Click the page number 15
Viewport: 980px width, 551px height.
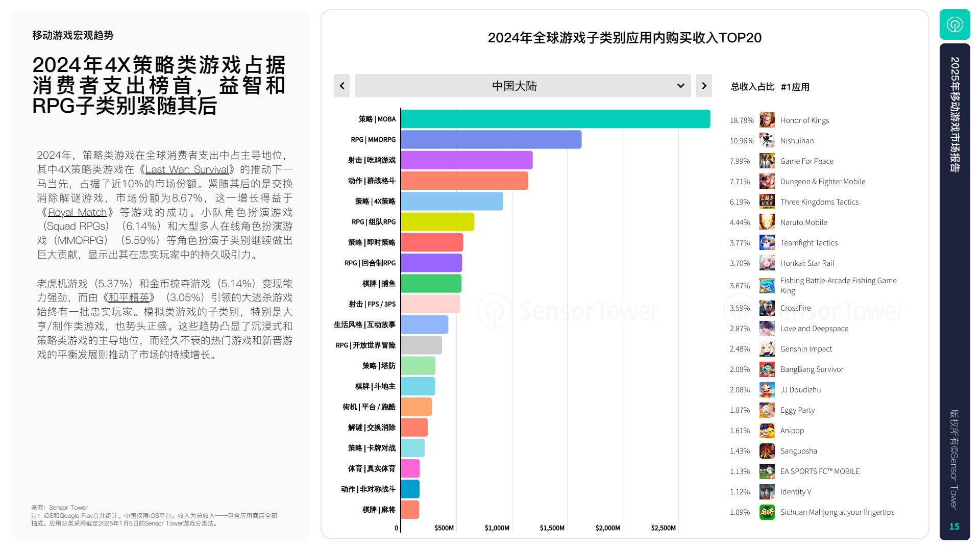coord(954,527)
